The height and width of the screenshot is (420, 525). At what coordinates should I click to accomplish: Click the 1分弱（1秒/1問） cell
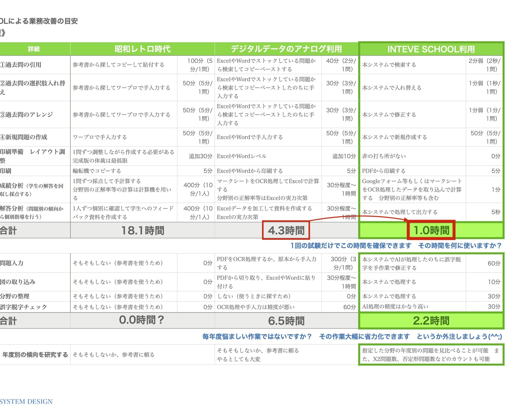point(485,87)
